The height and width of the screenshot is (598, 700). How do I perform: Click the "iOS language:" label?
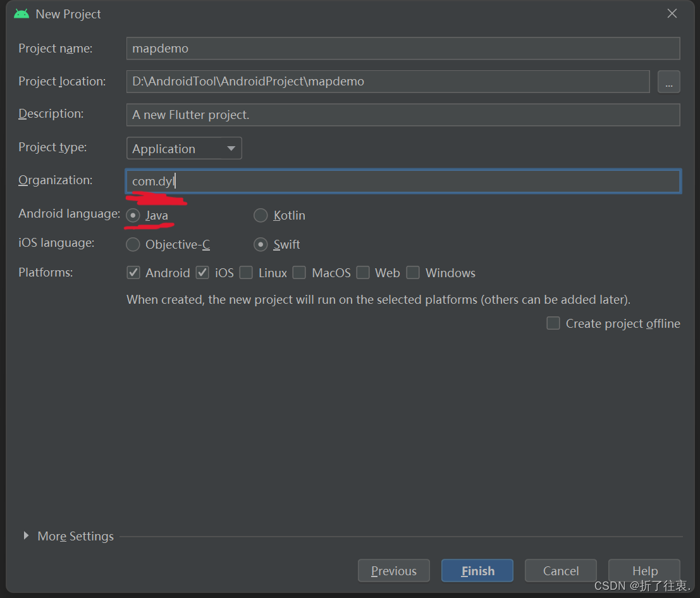pyautogui.click(x=56, y=243)
